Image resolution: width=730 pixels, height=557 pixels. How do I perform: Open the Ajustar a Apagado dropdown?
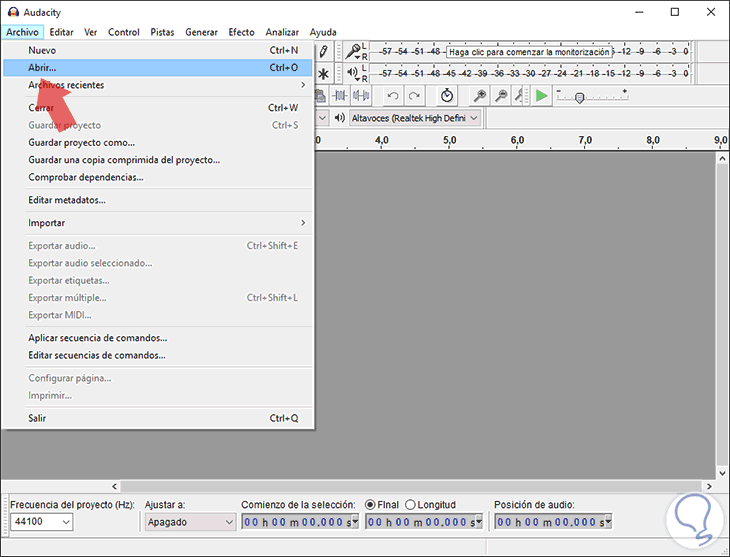coord(190,522)
